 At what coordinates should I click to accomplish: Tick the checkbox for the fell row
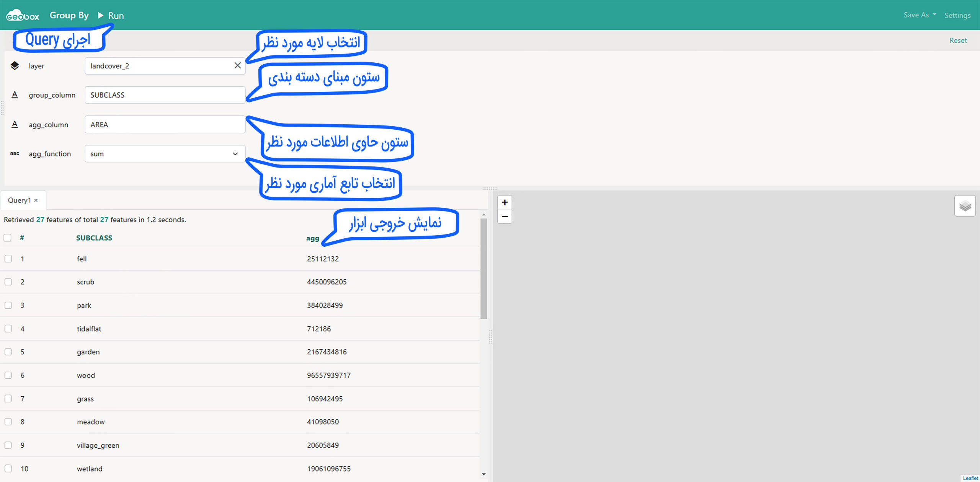8,259
